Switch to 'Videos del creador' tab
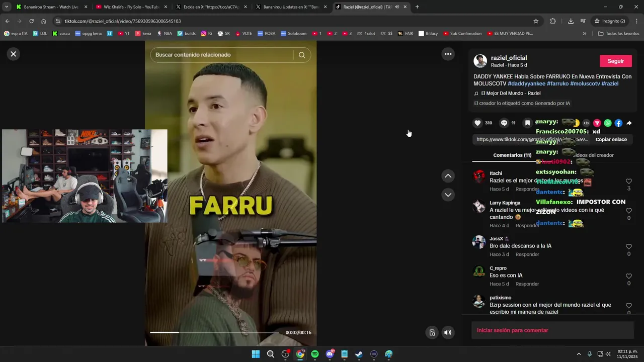The width and height of the screenshot is (644, 362). (594, 155)
